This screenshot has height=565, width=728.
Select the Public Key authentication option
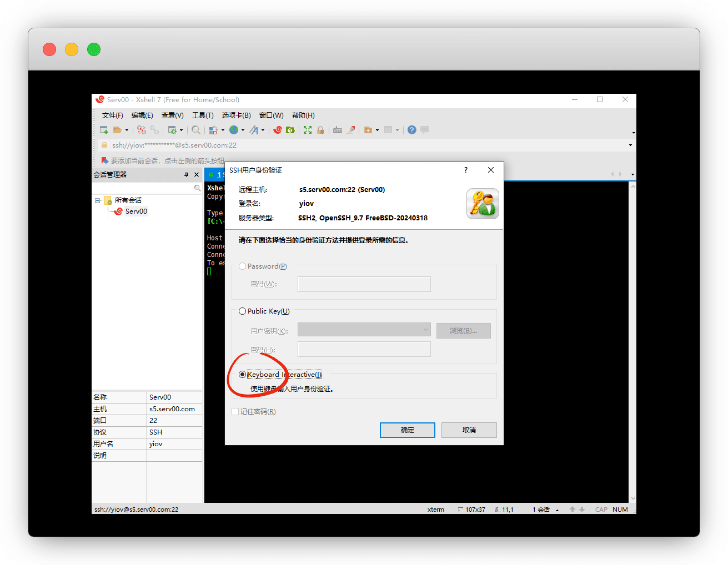(242, 311)
